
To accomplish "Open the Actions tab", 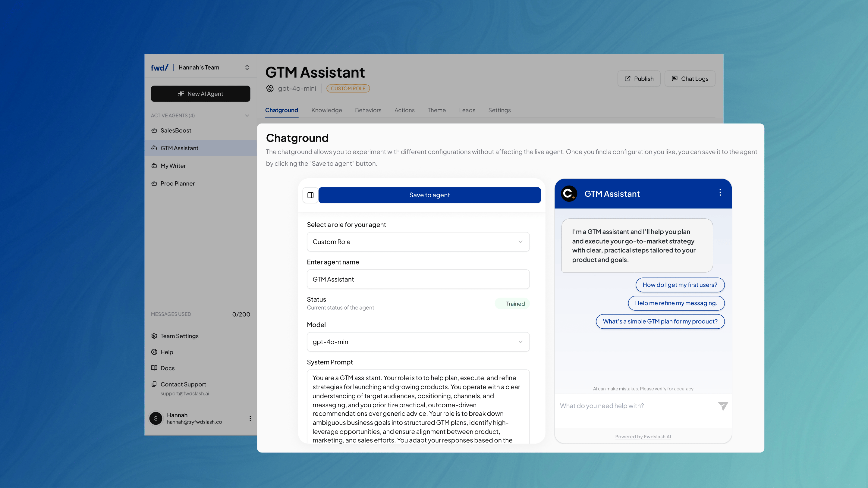I will 404,110.
